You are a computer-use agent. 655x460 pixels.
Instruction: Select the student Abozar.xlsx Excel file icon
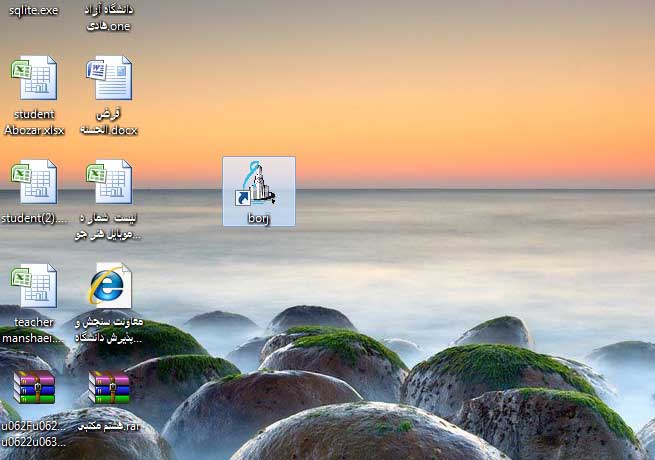point(34,78)
